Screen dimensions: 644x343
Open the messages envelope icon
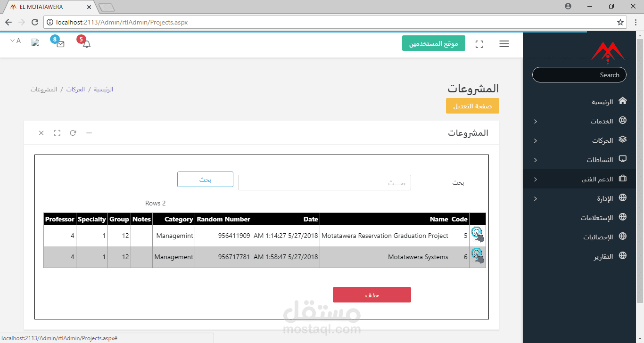point(60,44)
